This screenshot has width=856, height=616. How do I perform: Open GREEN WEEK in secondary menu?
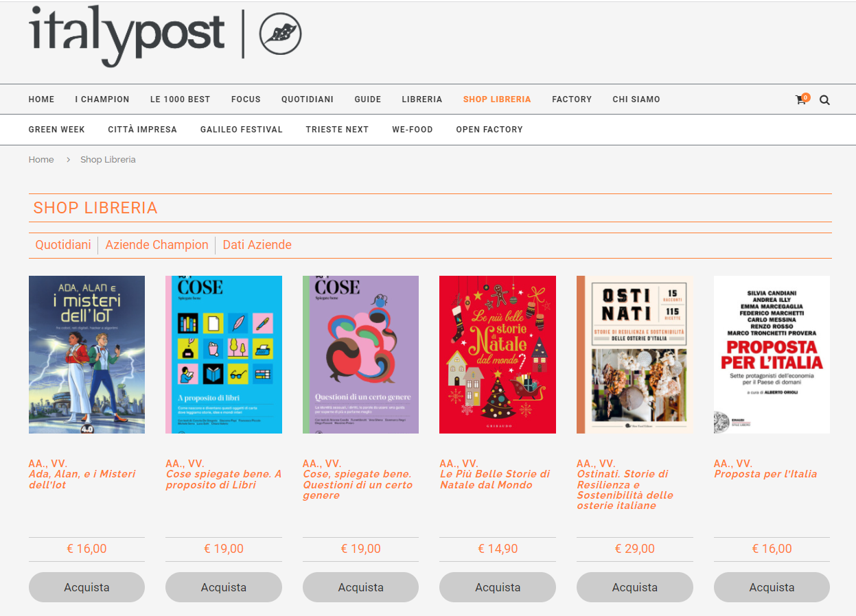click(x=57, y=130)
